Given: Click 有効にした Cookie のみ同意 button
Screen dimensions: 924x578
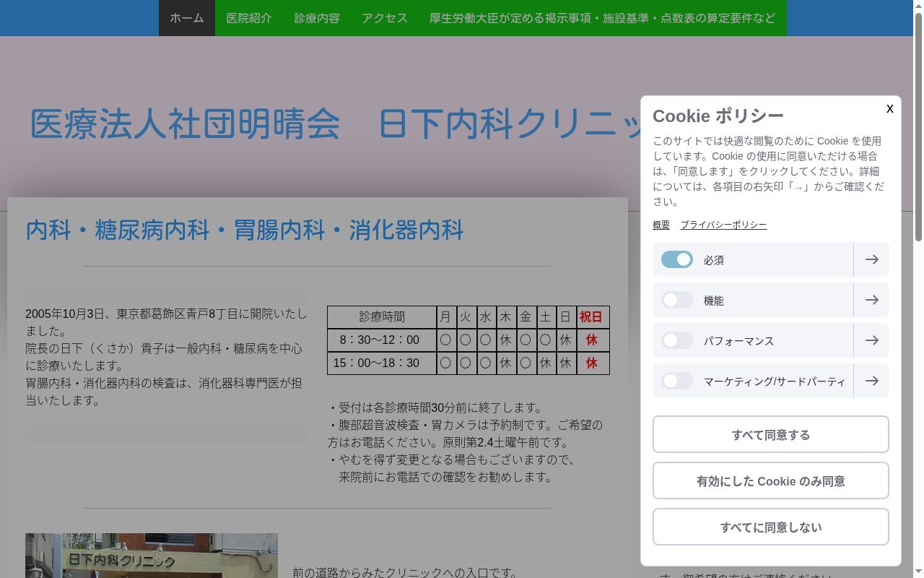Looking at the screenshot, I should click(x=771, y=480).
